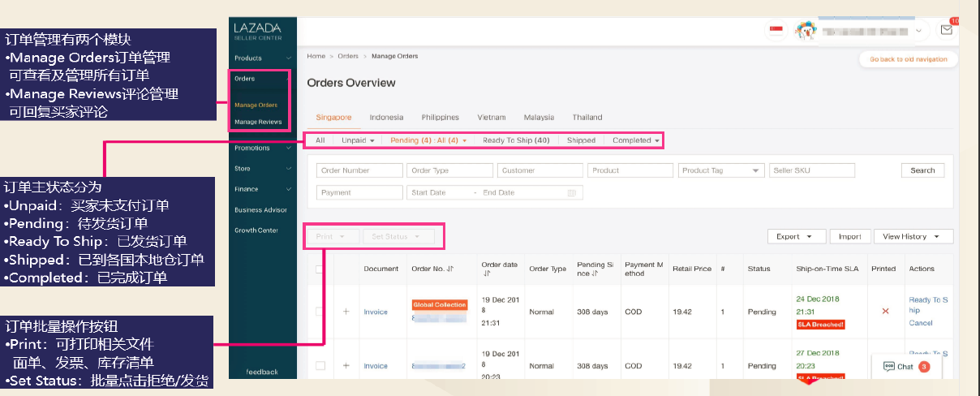Click the calendar icon in date range
The width and height of the screenshot is (980, 396).
(x=572, y=193)
